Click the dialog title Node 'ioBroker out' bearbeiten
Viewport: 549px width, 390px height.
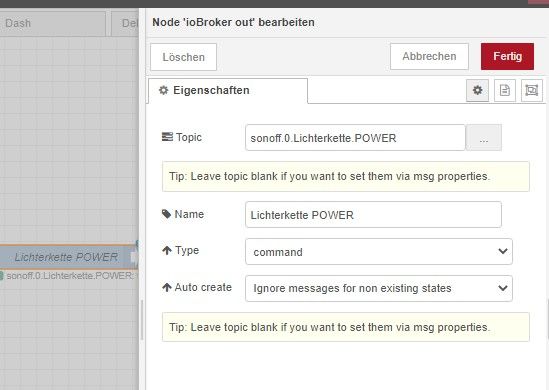click(233, 22)
